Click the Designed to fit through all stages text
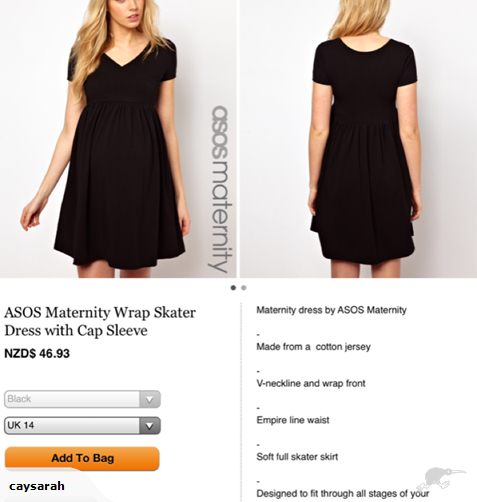The height and width of the screenshot is (502, 477). point(343,493)
